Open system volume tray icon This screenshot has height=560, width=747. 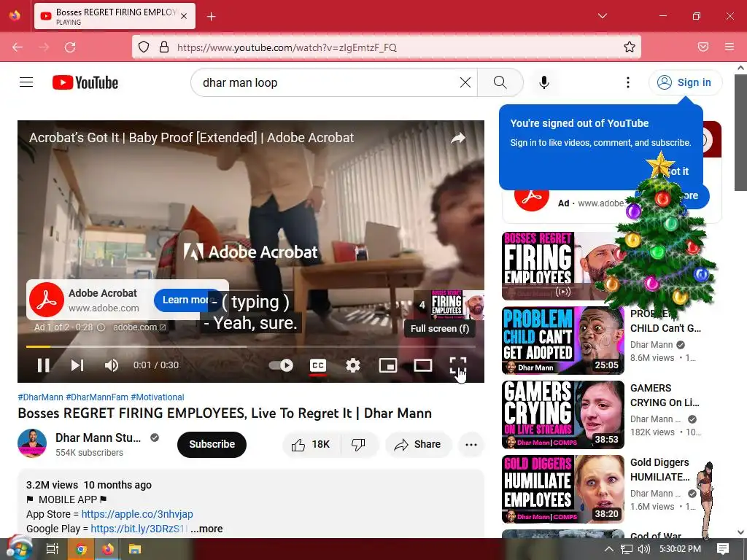pos(643,549)
